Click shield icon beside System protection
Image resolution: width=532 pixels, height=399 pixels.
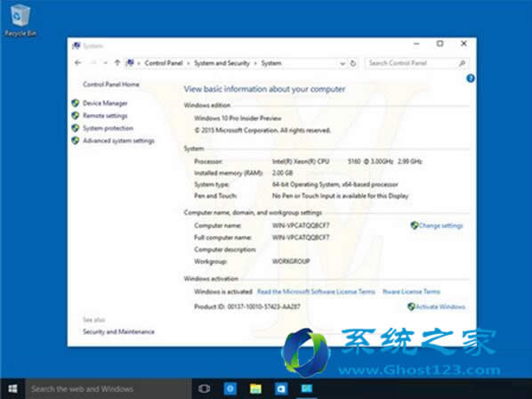(x=76, y=128)
